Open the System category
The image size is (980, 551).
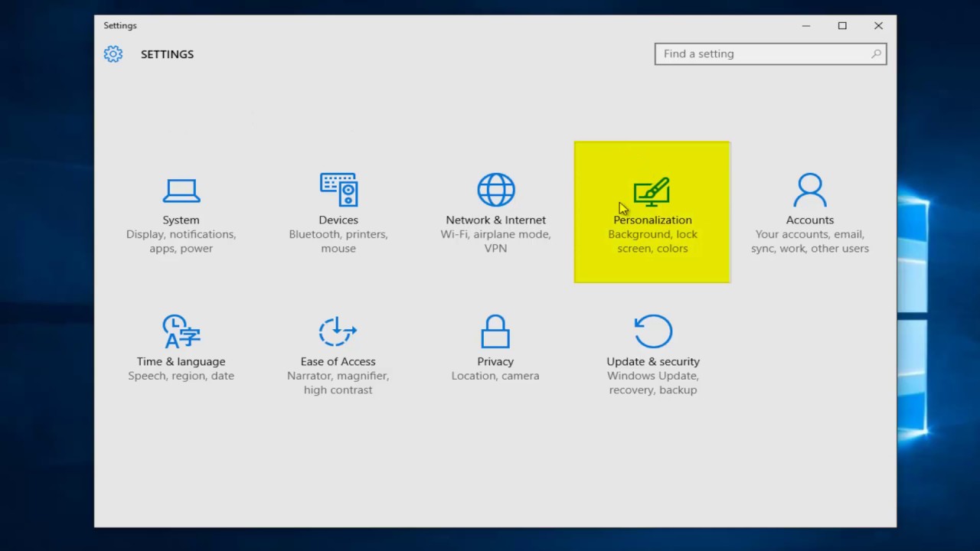click(181, 220)
